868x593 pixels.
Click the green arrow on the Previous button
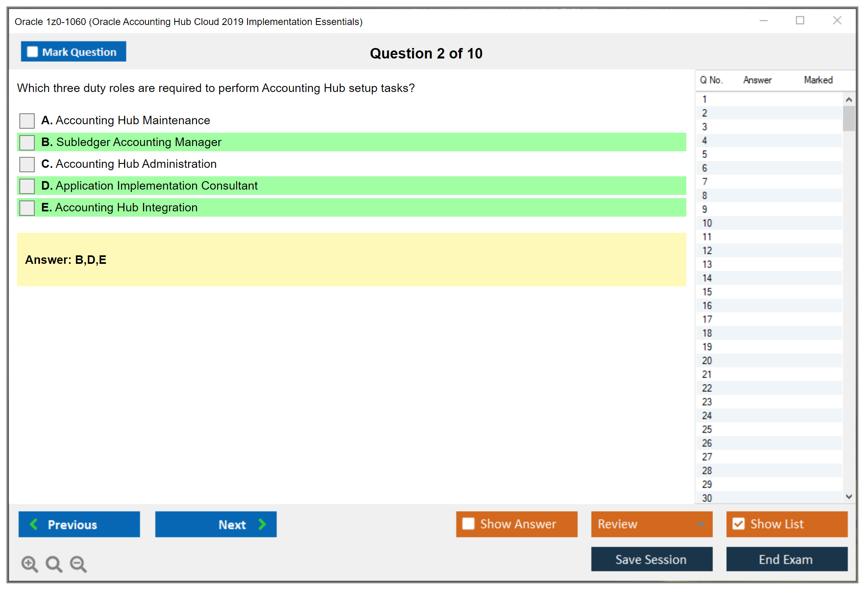click(x=34, y=524)
